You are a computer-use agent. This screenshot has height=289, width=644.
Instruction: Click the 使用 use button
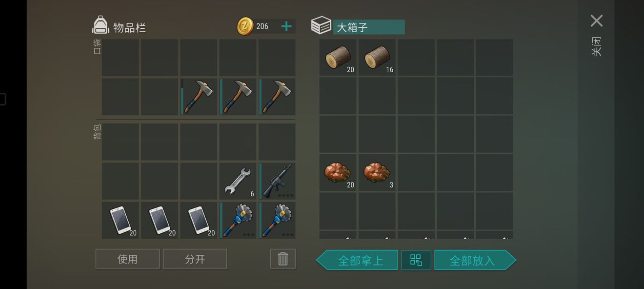point(127,259)
